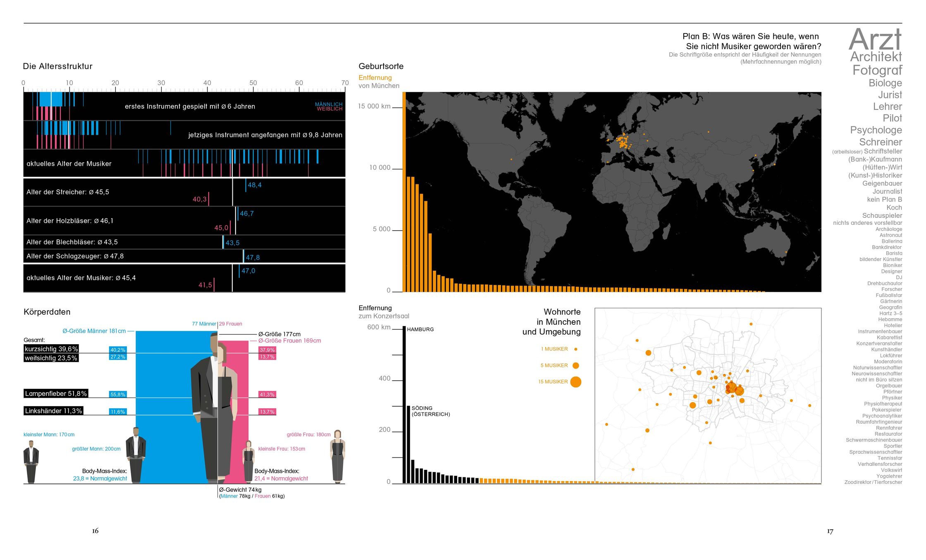926x560 pixels.
Task: Click the tallest woman figure illustration
Action: (x=337, y=456)
